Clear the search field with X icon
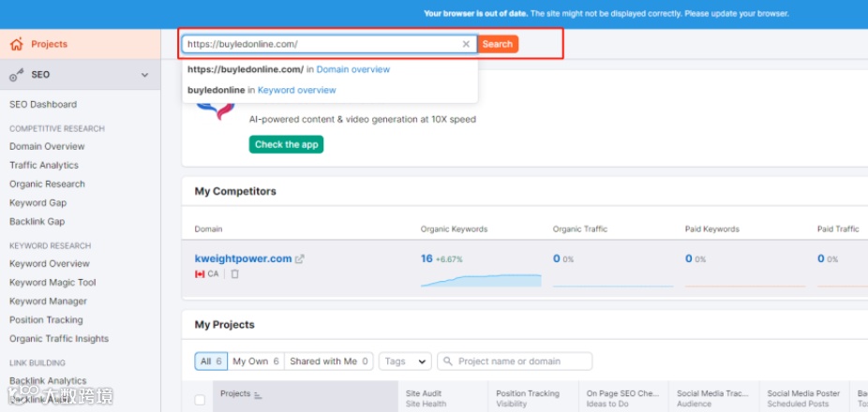Image resolution: width=868 pixels, height=412 pixels. point(466,44)
